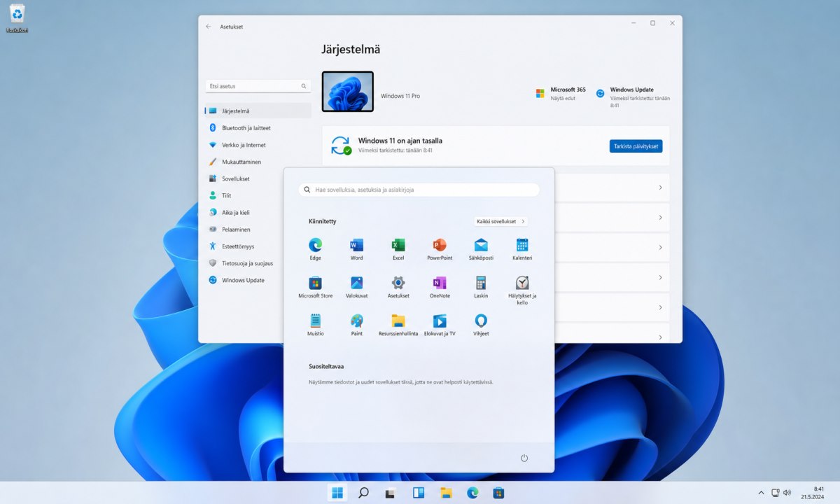
Task: Open Microsoft Store from the taskbar
Action: click(499, 492)
